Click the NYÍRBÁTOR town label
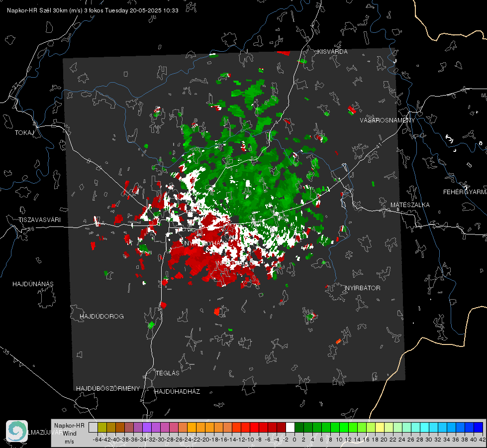The image size is (487, 448). pyautogui.click(x=363, y=288)
